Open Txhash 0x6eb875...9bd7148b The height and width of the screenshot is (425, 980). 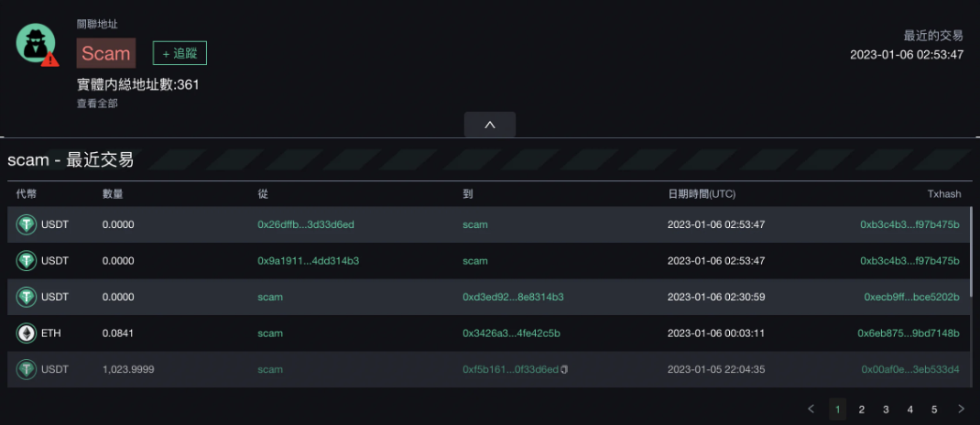coord(908,333)
